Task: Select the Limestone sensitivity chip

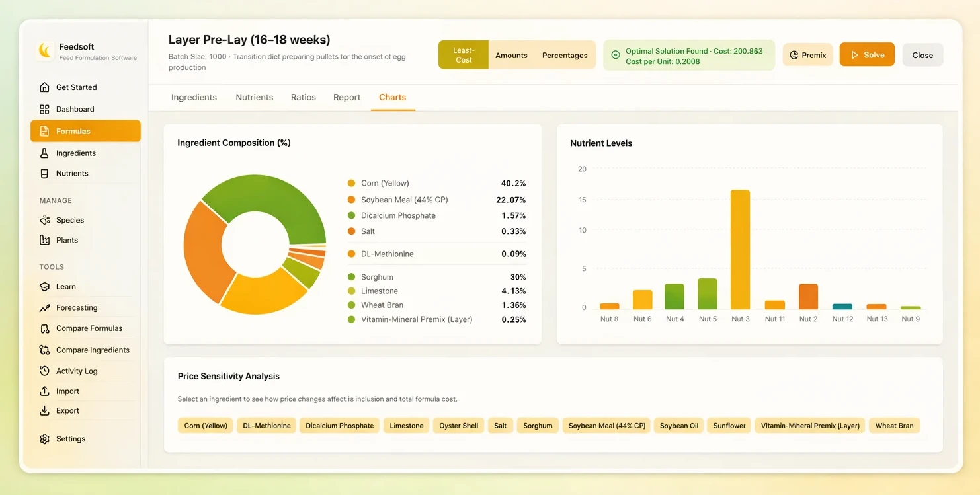Action: (x=406, y=425)
